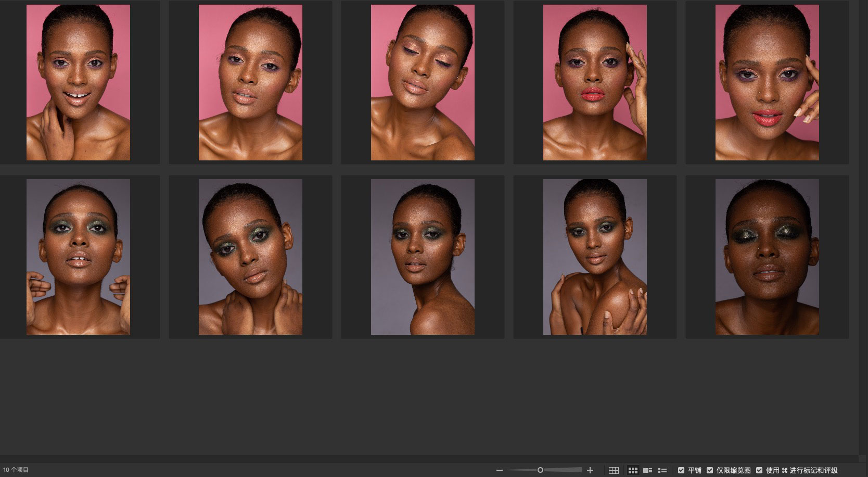Toggle the 仅限缩览图 checkbox
The height and width of the screenshot is (477, 868).
point(710,470)
